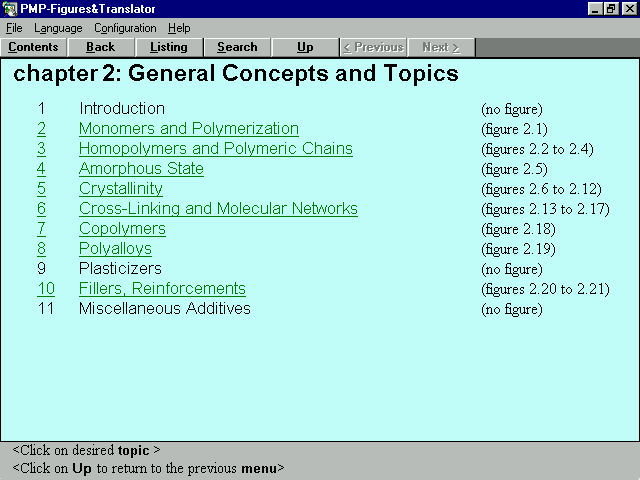Image resolution: width=640 pixels, height=480 pixels.
Task: Open Search from the toolbar
Action: click(237, 47)
